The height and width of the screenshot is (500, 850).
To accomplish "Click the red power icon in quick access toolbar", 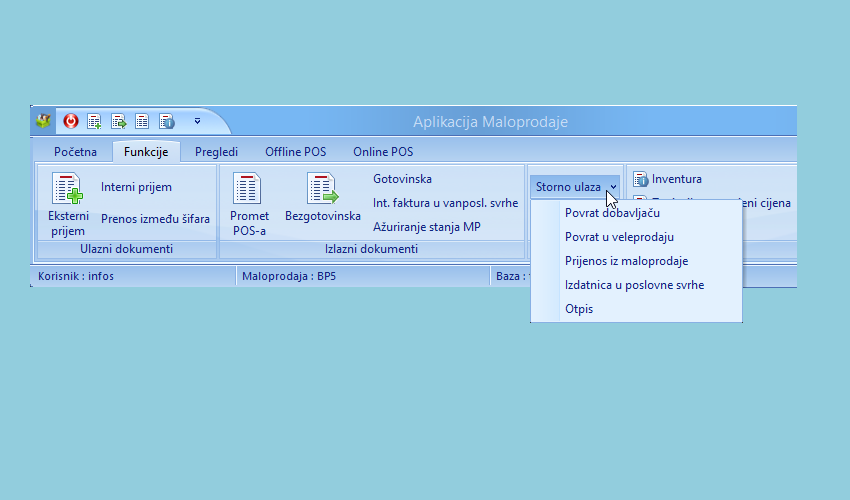I will tap(71, 121).
